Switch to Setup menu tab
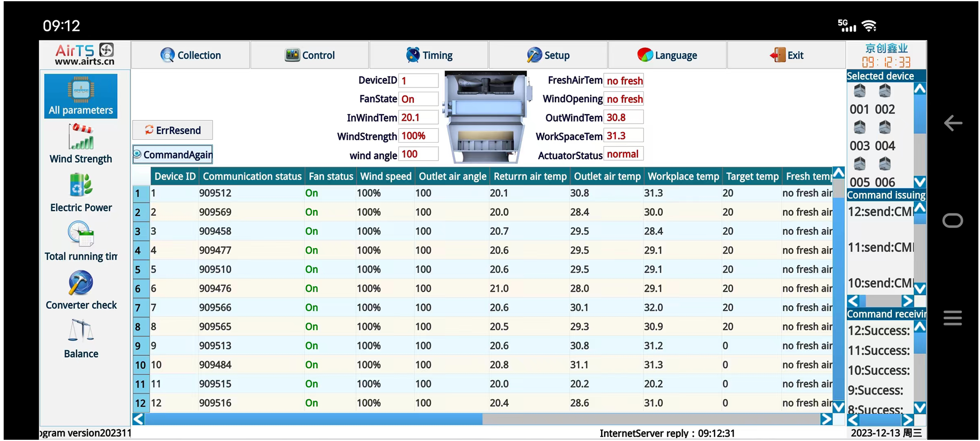The image size is (980, 441). click(x=549, y=56)
